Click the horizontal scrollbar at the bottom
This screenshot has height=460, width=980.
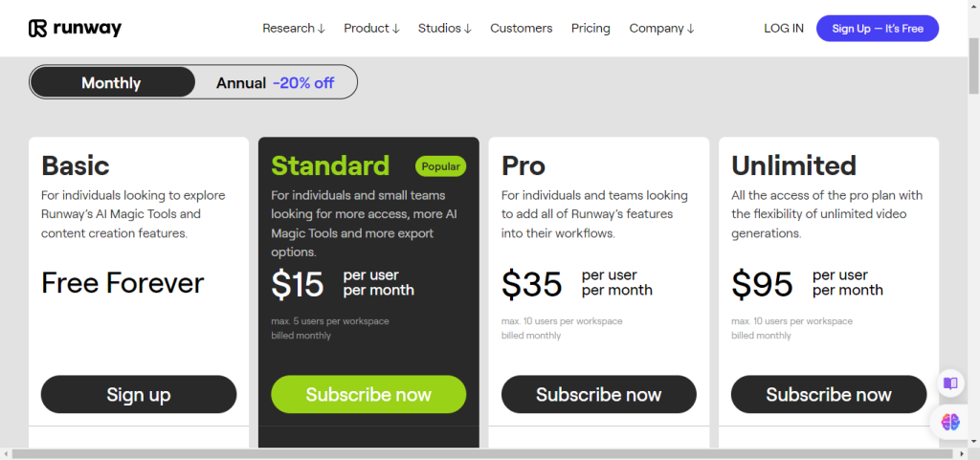coord(479,453)
